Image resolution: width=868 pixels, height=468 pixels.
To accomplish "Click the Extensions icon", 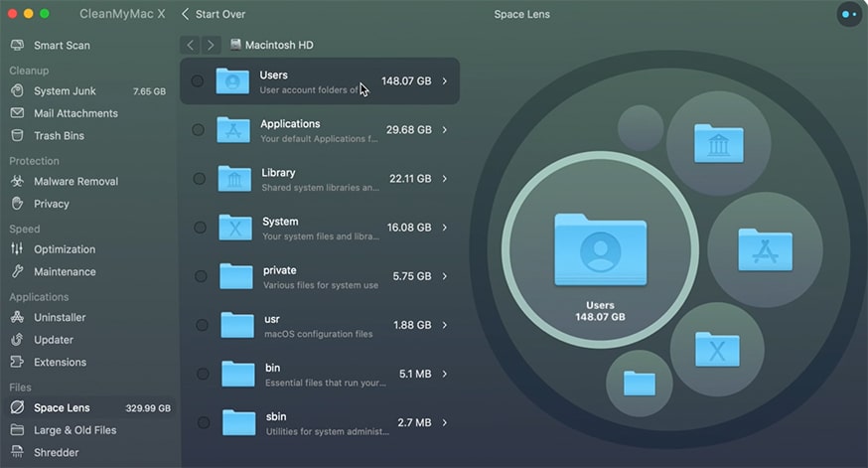I will point(17,362).
